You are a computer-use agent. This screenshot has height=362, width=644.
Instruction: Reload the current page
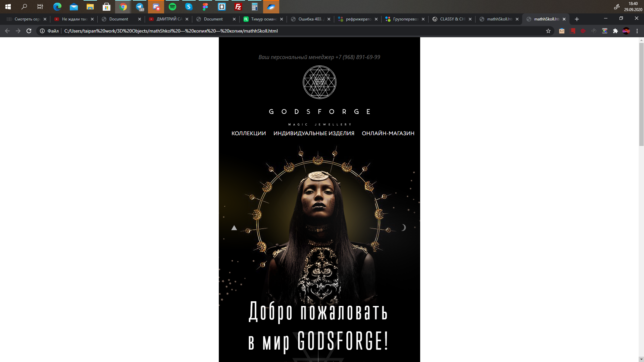pyautogui.click(x=29, y=31)
